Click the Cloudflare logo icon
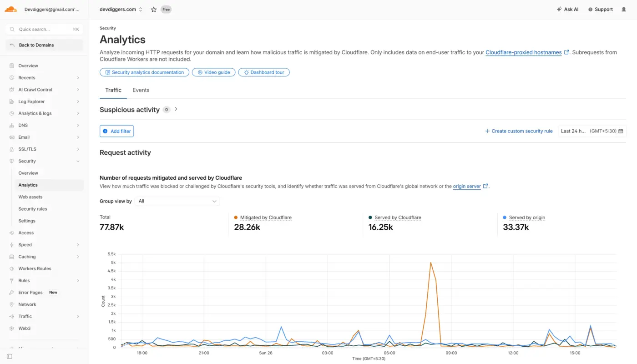 pyautogui.click(x=11, y=9)
